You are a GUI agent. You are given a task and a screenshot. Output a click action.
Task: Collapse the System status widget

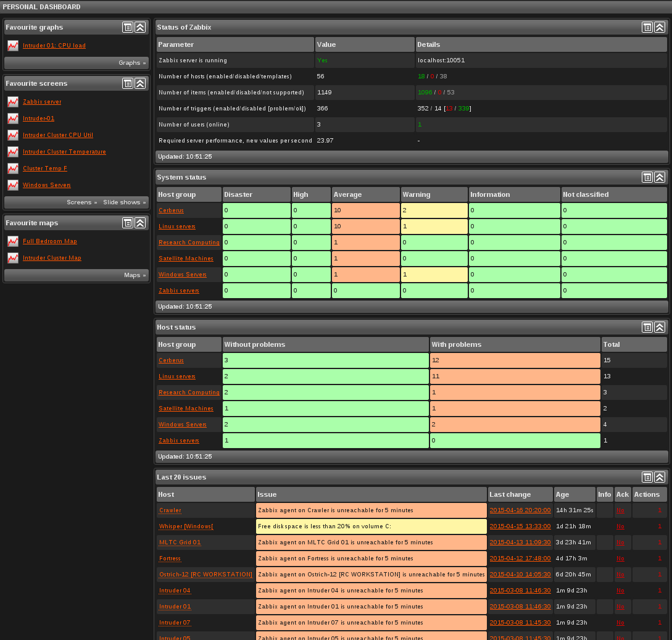pyautogui.click(x=660, y=177)
